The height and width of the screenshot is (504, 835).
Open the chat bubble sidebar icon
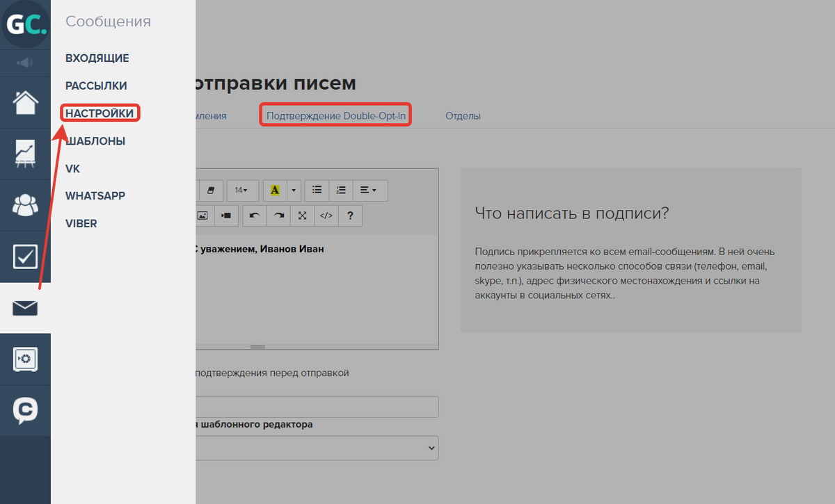point(25,411)
